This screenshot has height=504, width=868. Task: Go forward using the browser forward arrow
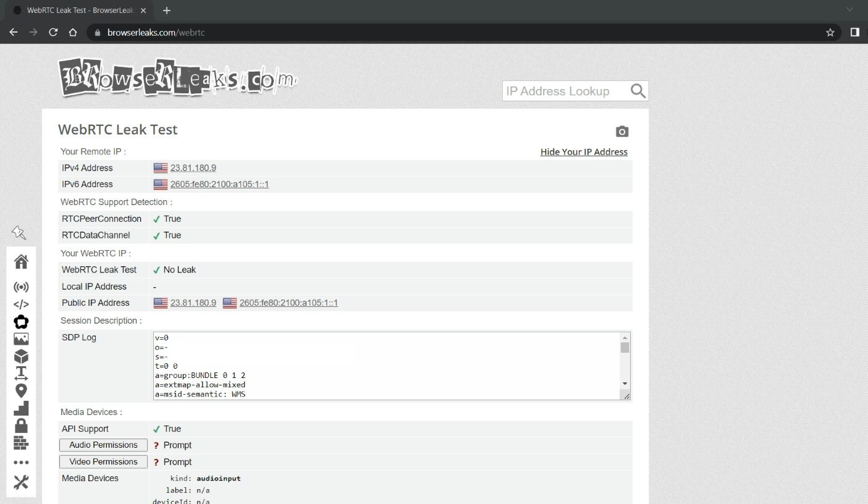[33, 32]
